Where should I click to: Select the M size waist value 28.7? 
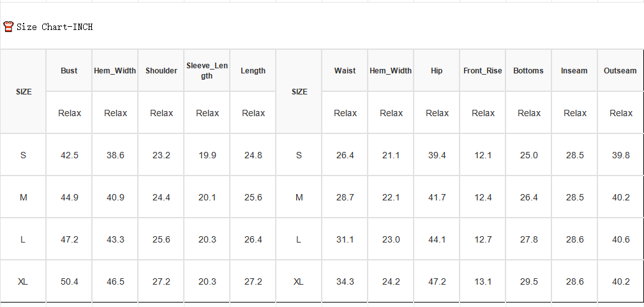[345, 198]
